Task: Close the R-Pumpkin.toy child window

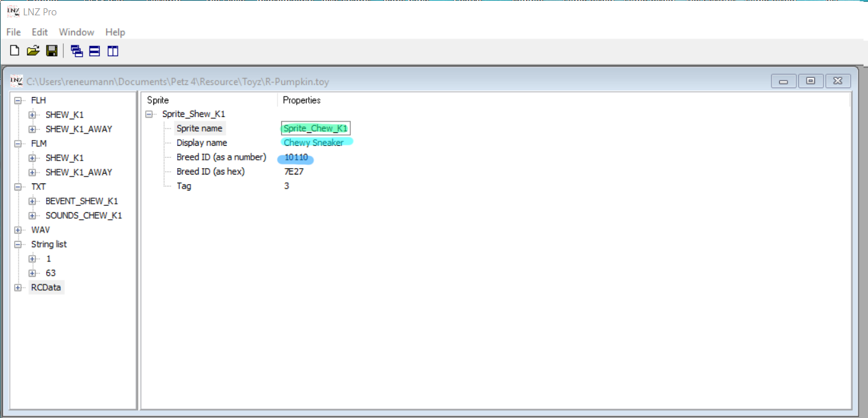Action: click(x=838, y=81)
